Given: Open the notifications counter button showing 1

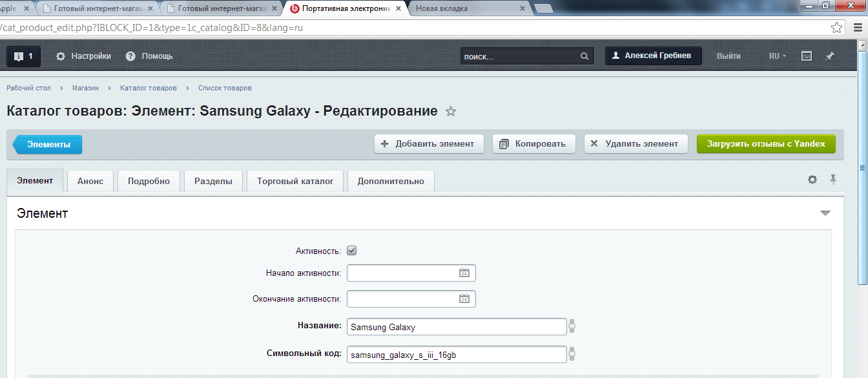Looking at the screenshot, I should (24, 56).
